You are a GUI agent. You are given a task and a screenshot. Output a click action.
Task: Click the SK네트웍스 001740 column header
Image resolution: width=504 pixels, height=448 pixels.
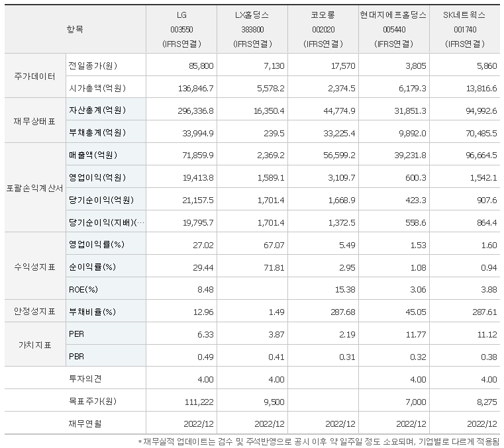click(465, 29)
